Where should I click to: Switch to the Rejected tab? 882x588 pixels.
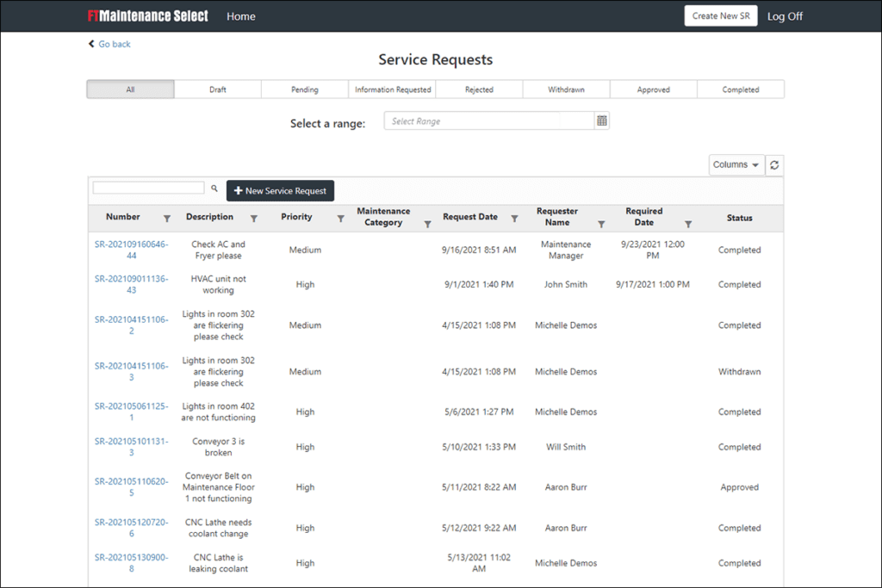479,90
